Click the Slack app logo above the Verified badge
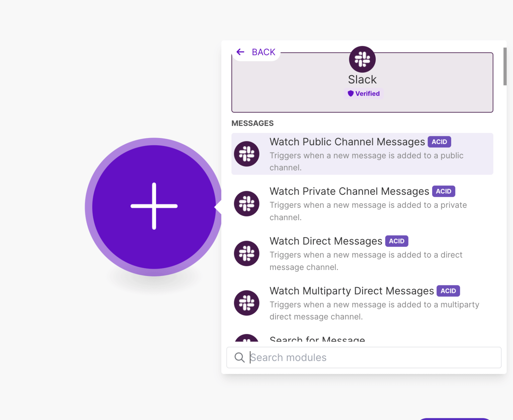513x420 pixels. click(x=362, y=59)
